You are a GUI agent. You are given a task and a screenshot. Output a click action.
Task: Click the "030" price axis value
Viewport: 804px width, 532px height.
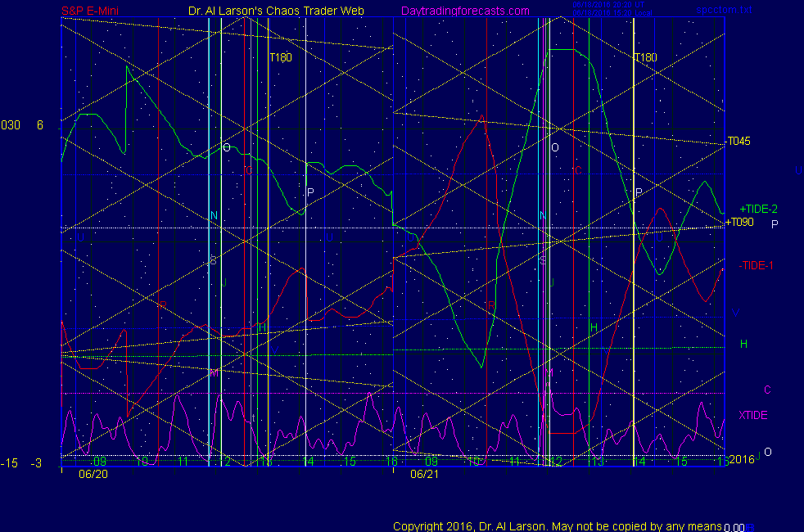coord(11,125)
